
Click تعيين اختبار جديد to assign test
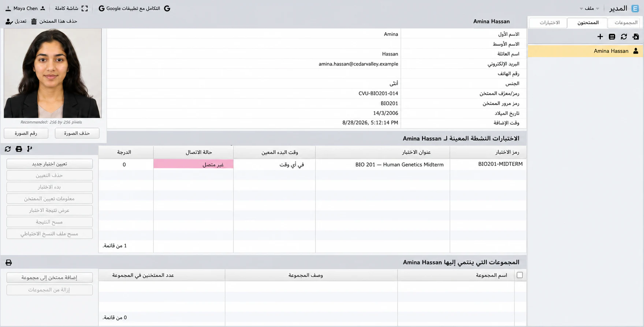pos(49,164)
